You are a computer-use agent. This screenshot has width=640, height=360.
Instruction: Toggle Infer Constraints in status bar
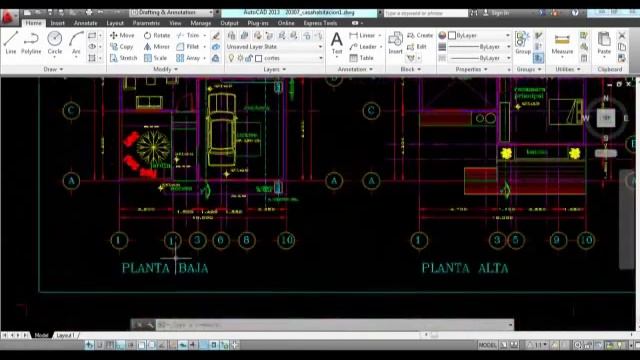pos(89,345)
